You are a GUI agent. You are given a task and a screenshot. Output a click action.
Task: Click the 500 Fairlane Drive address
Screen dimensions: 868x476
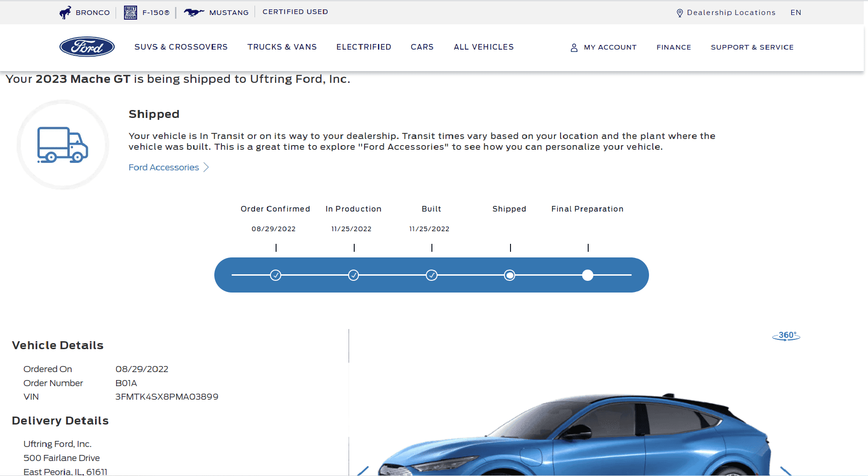tap(62, 458)
